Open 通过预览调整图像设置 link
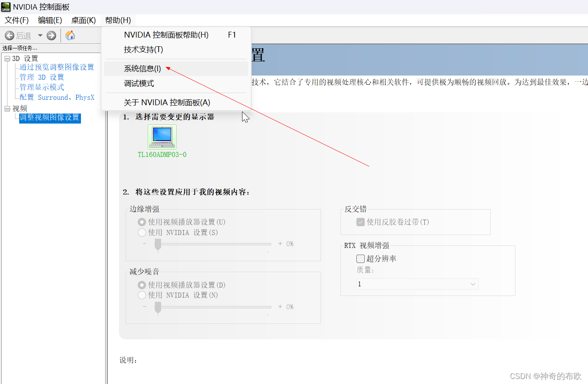The height and width of the screenshot is (384, 588). tap(57, 67)
